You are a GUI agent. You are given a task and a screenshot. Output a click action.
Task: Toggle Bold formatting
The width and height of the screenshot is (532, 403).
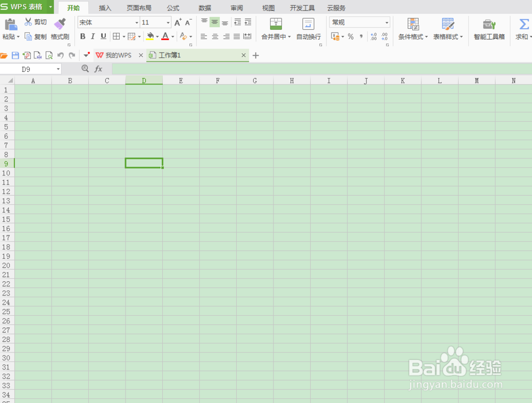click(83, 36)
